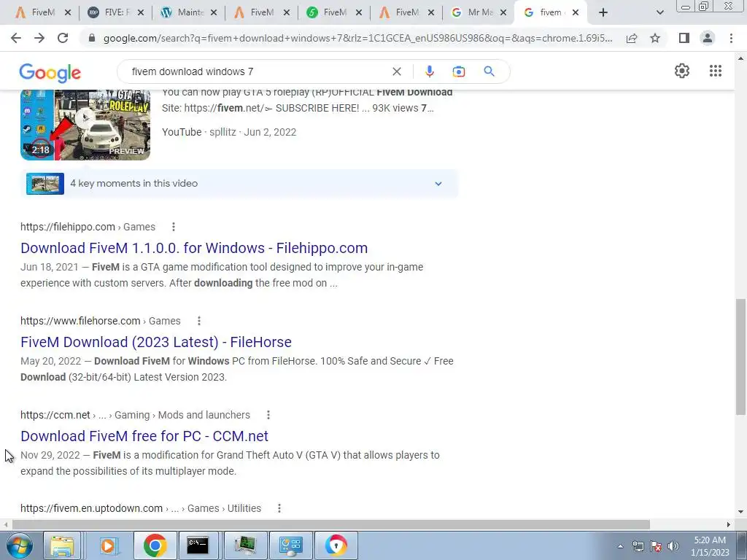This screenshot has height=560, width=747.
Task: Play the GTA roleplay video thumbnail
Action: [85, 125]
